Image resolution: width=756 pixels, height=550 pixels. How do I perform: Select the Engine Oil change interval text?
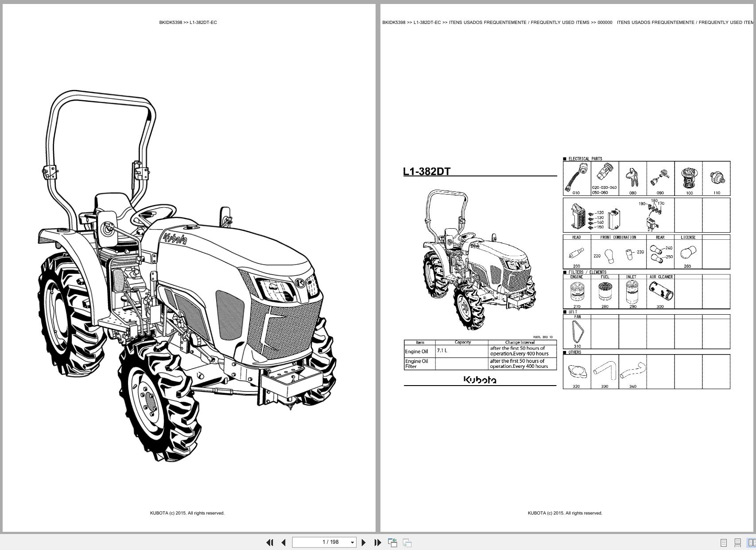point(519,351)
